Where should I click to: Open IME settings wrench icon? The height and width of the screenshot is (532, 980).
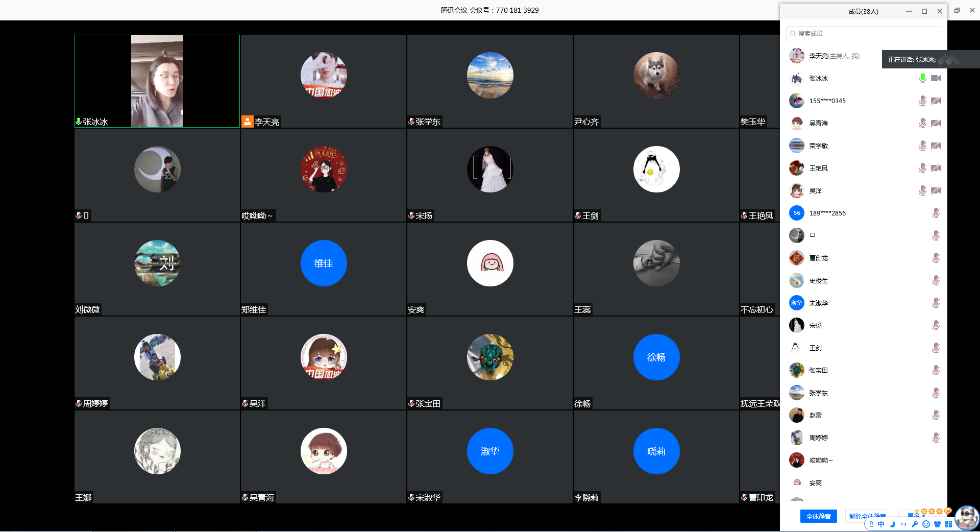pyautogui.click(x=915, y=524)
